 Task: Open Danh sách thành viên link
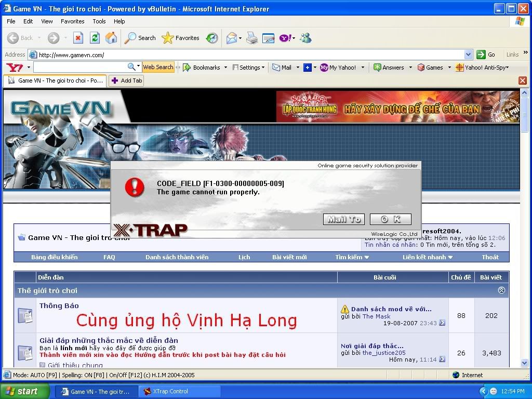pyautogui.click(x=177, y=257)
